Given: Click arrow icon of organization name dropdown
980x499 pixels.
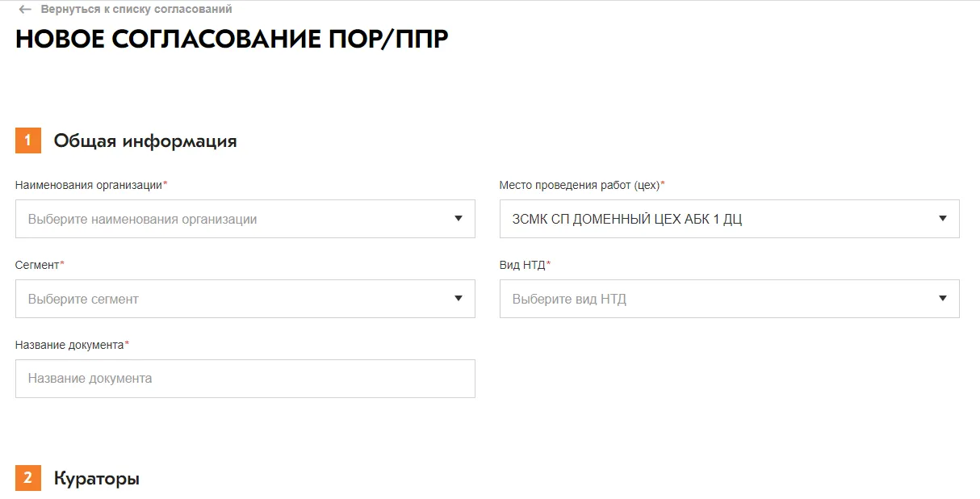Looking at the screenshot, I should 458,219.
